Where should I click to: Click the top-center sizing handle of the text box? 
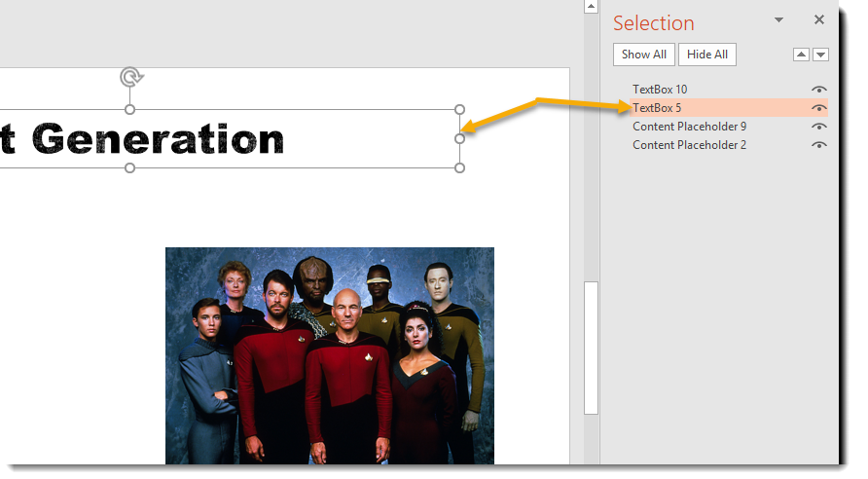pyautogui.click(x=129, y=110)
